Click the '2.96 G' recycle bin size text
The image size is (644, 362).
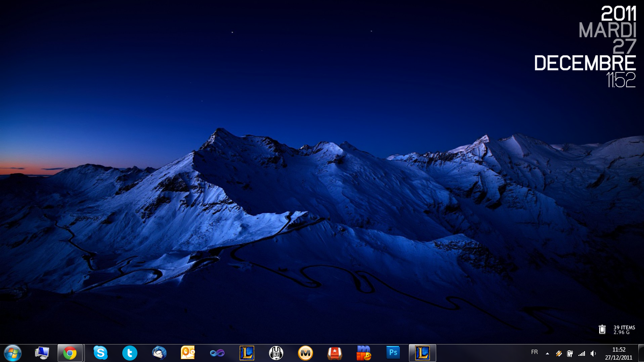[621, 332]
